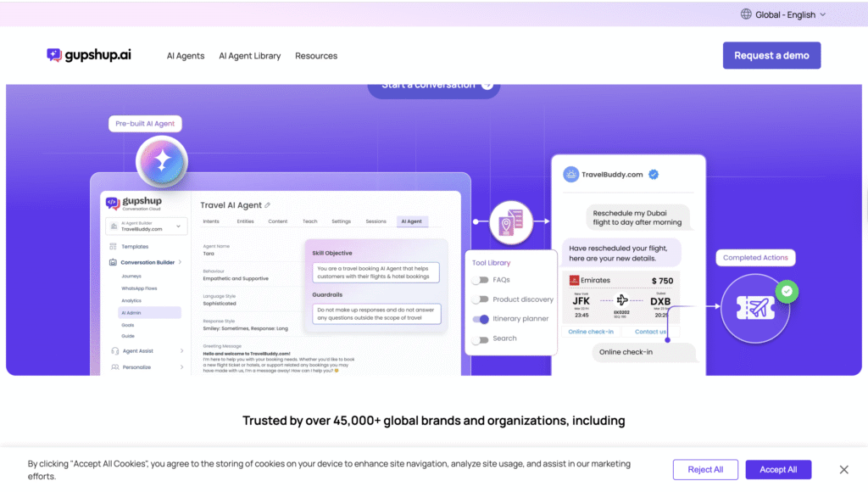This screenshot has width=868, height=492.
Task: Toggle the FAQs switch
Action: tap(481, 280)
